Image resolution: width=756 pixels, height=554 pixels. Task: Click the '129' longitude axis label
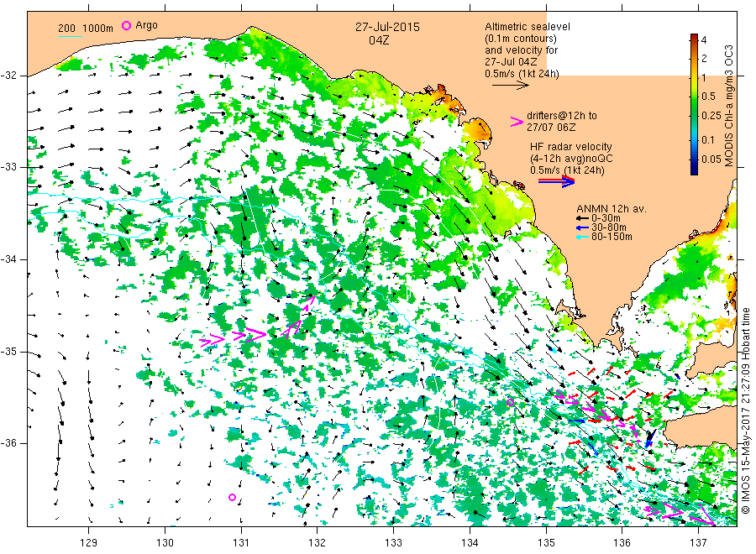point(89,543)
